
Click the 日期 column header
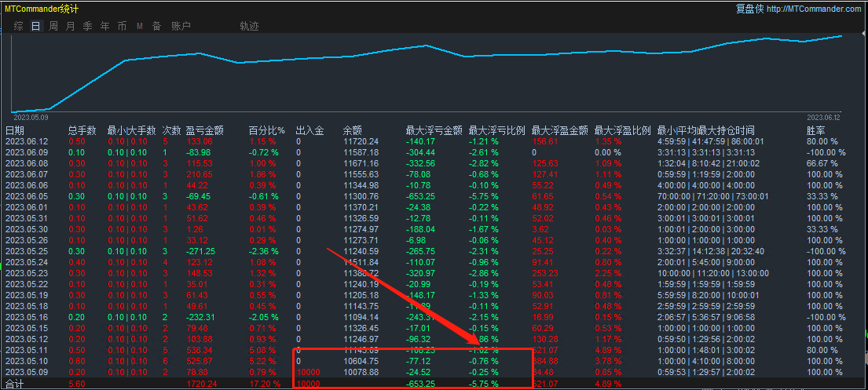(x=15, y=130)
